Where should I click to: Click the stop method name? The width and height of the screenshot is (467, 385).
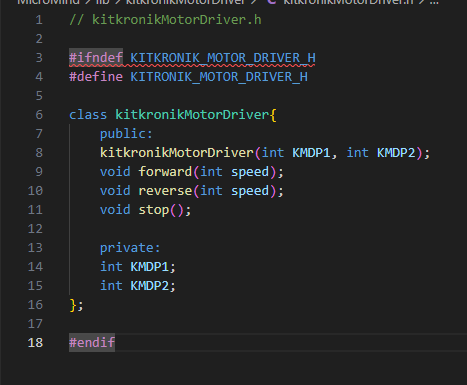(x=154, y=210)
